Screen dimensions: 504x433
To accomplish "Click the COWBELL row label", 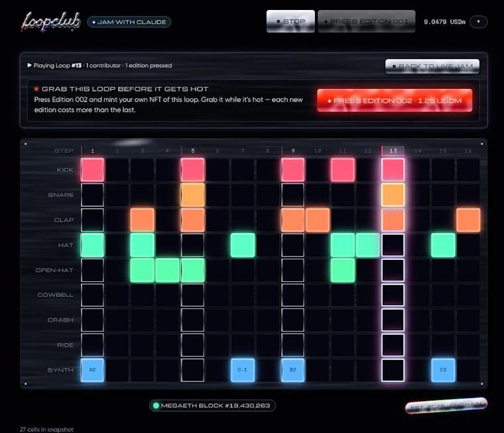I will click(55, 295).
